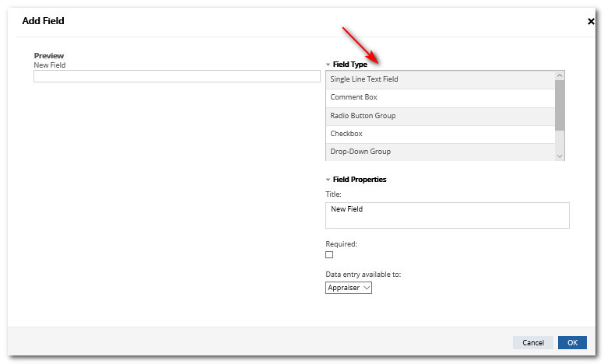Choose Drop-Down Group field type
Image resolution: width=604 pixels, height=364 pixels.
point(441,152)
